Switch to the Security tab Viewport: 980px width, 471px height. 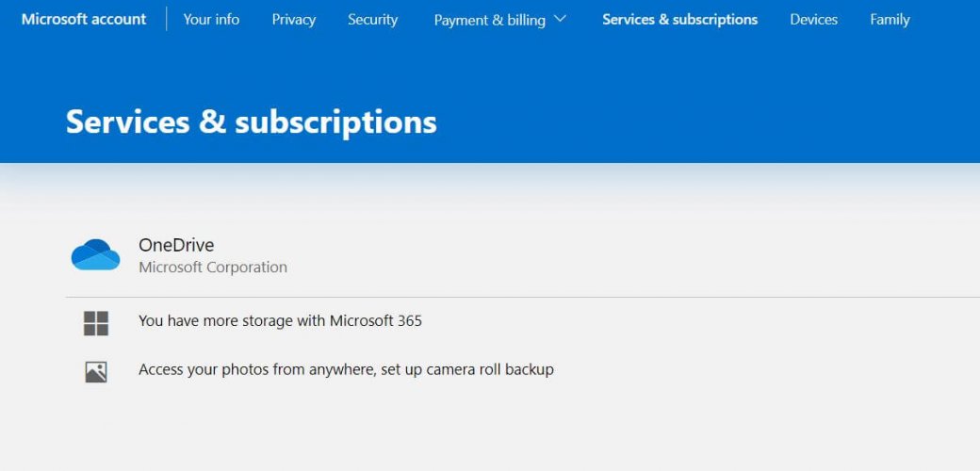pyautogui.click(x=372, y=20)
